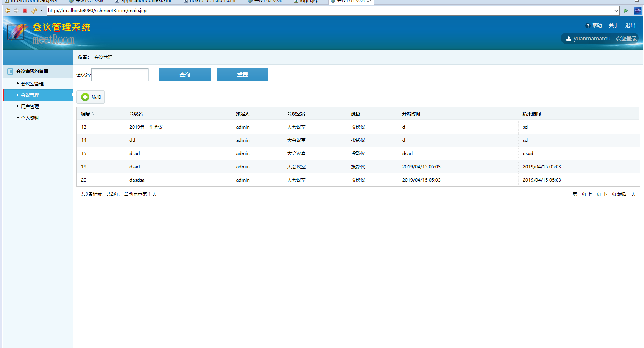The width and height of the screenshot is (644, 348).
Task: Click the 结束时间 column header
Action: (532, 113)
